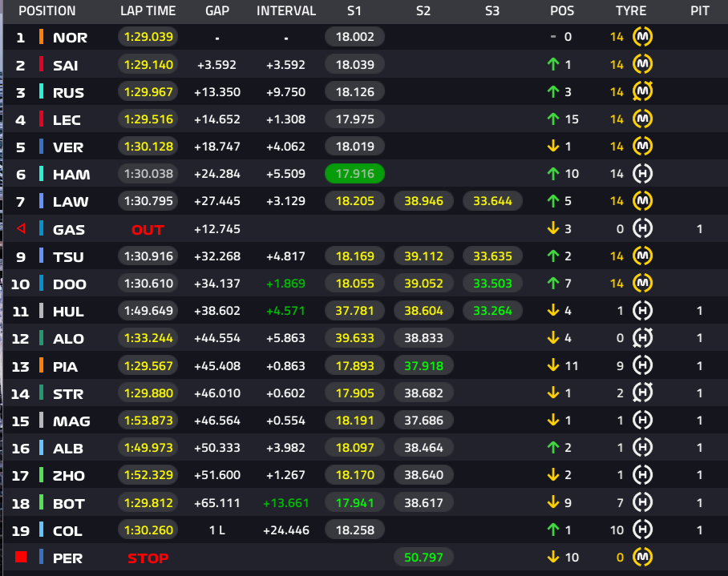Viewport: 728px width, 576px height.
Task: Click the medium tyre icon for RUS
Action: click(642, 91)
